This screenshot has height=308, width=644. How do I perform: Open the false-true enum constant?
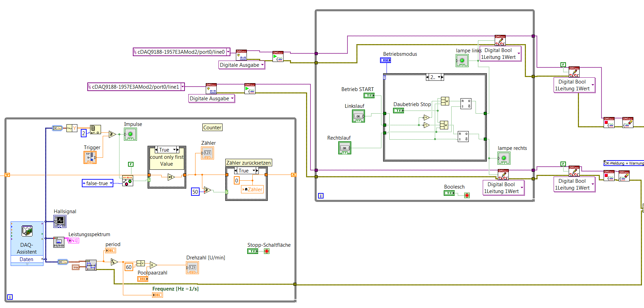pos(98,183)
